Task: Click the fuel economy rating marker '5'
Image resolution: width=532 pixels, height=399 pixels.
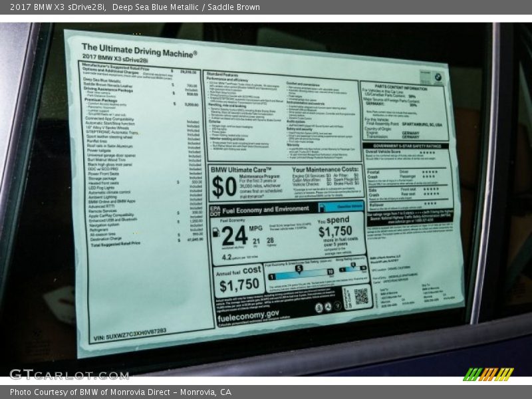Action: [x=299, y=269]
